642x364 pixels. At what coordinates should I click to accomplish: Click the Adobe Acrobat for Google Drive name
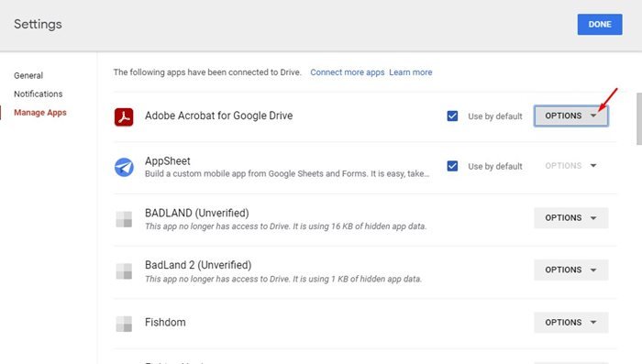(218, 116)
